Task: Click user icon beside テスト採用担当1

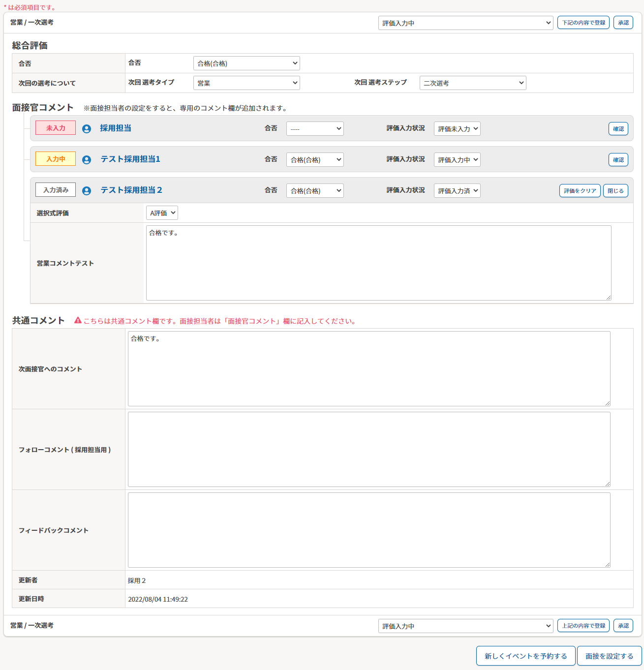Action: click(x=87, y=160)
